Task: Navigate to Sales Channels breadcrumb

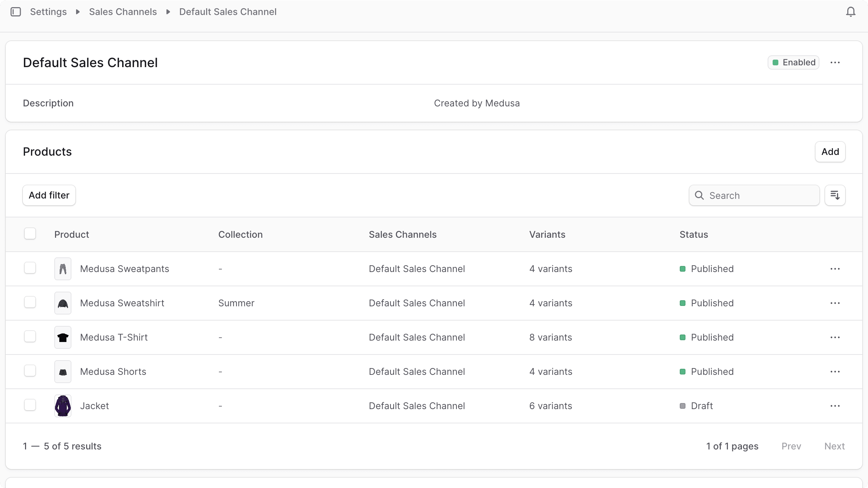Action: click(123, 11)
